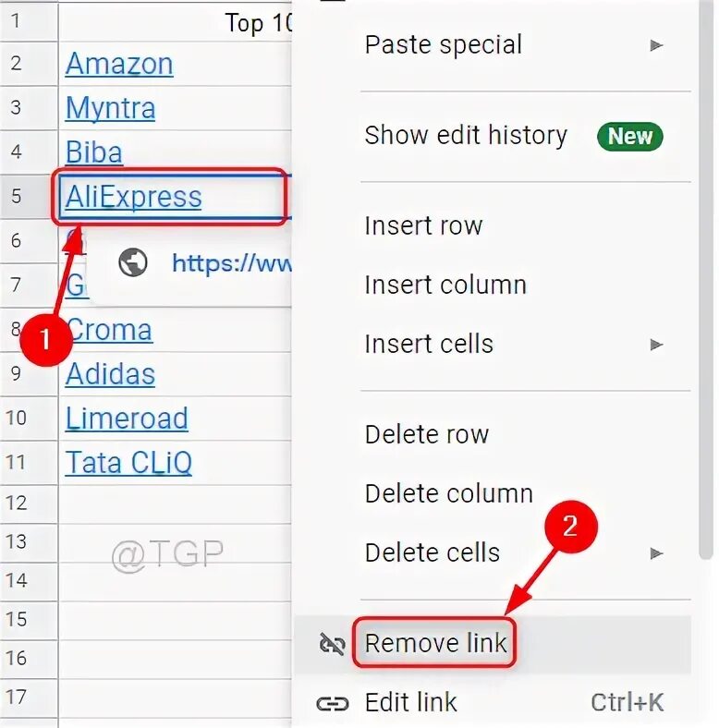Open the Amazon hyperlink
The width and height of the screenshot is (719, 728).
point(119,64)
